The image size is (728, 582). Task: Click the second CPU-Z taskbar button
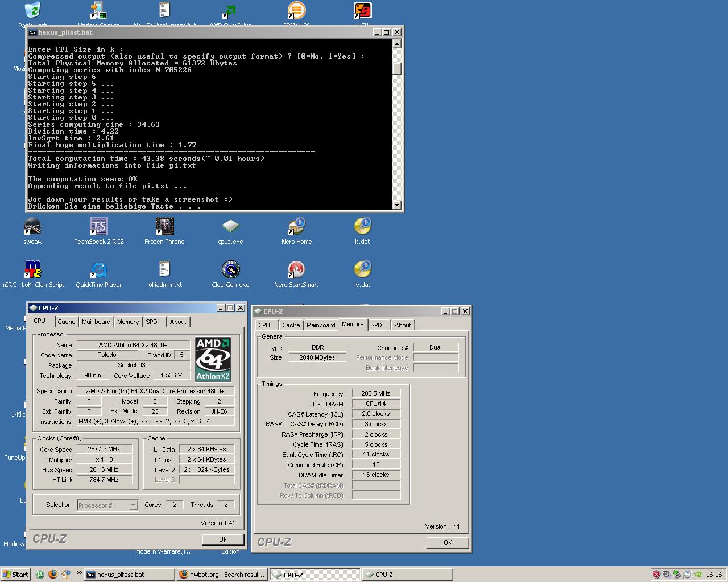pyautogui.click(x=407, y=575)
